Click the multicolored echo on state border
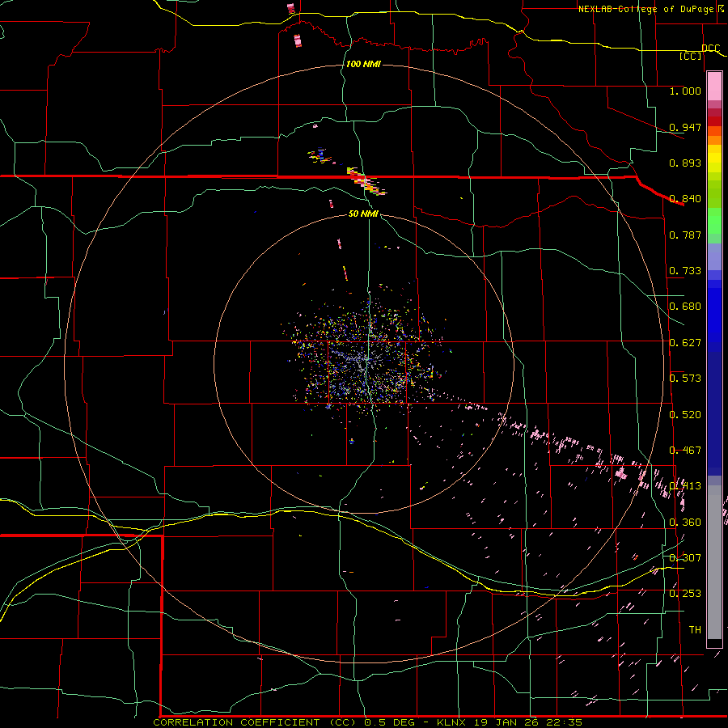The width and height of the screenshot is (728, 728). (366, 181)
